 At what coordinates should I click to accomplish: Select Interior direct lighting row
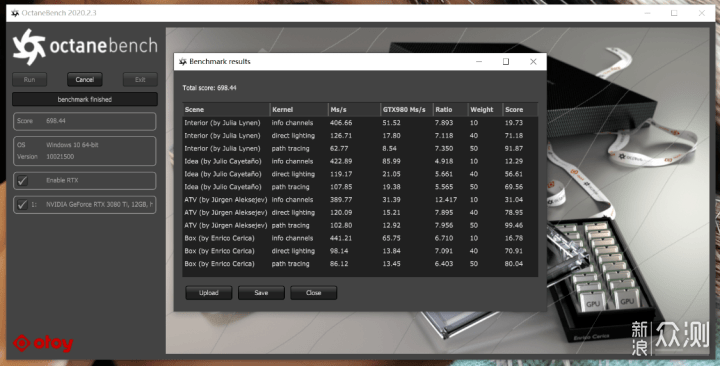[x=360, y=135]
